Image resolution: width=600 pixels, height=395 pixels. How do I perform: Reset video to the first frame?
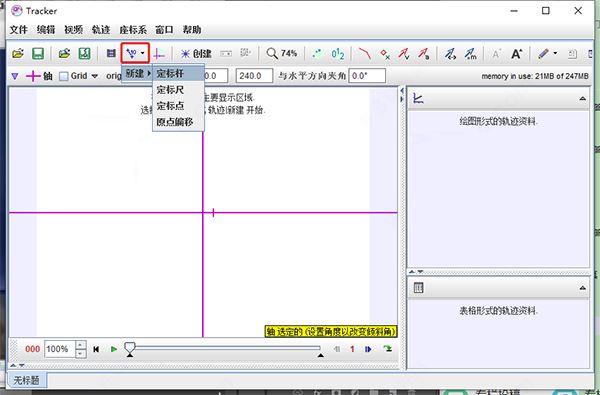[x=96, y=349]
